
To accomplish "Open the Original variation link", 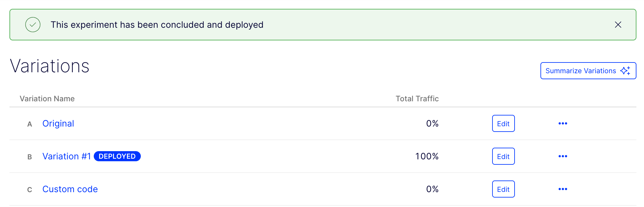I will pyautogui.click(x=58, y=123).
